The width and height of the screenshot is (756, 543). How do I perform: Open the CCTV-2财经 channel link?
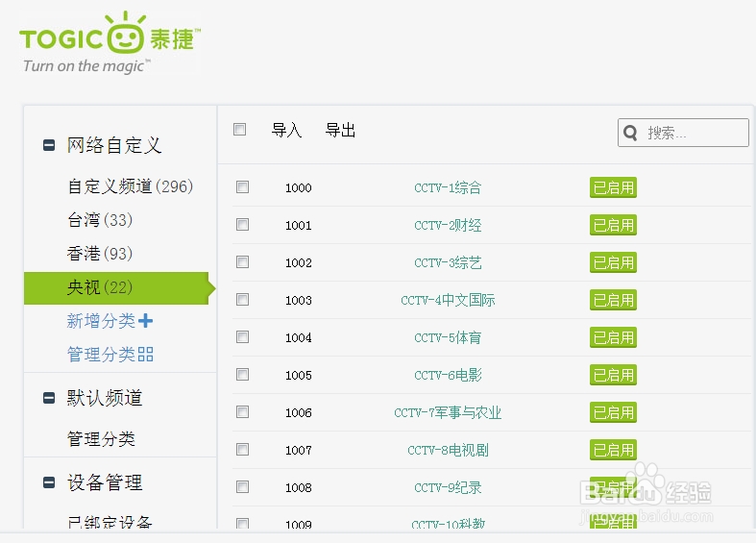point(448,225)
